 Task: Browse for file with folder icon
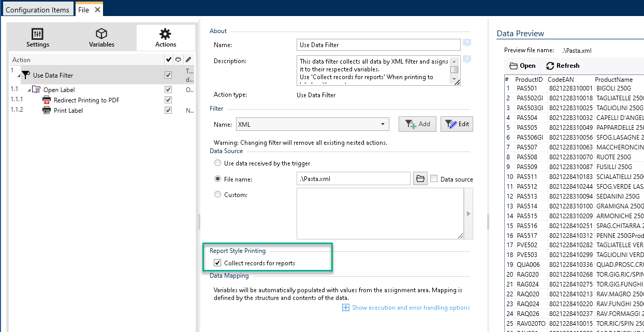(x=420, y=179)
